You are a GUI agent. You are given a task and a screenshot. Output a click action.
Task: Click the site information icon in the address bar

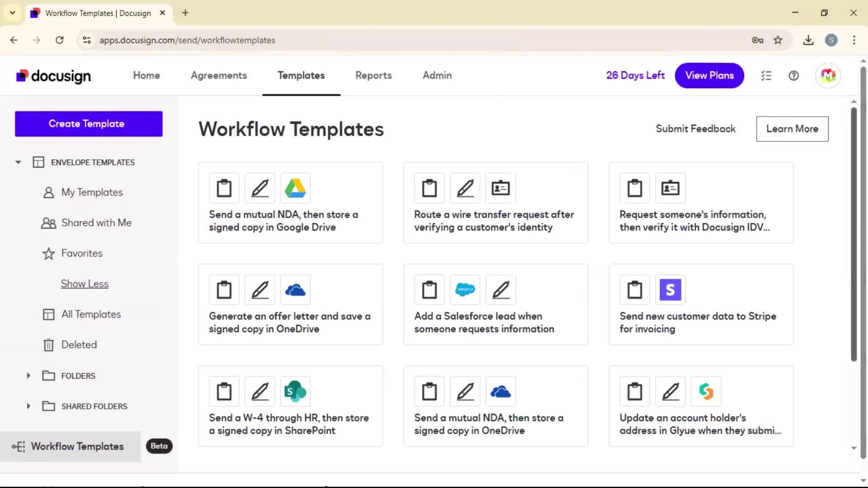tap(87, 40)
